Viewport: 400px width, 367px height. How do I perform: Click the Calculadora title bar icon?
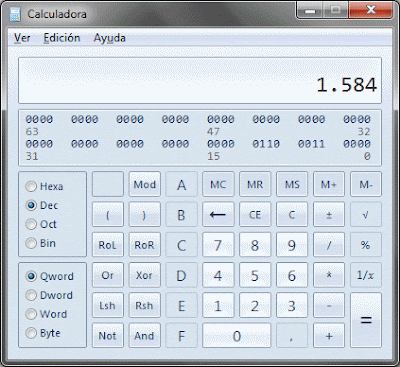15,14
